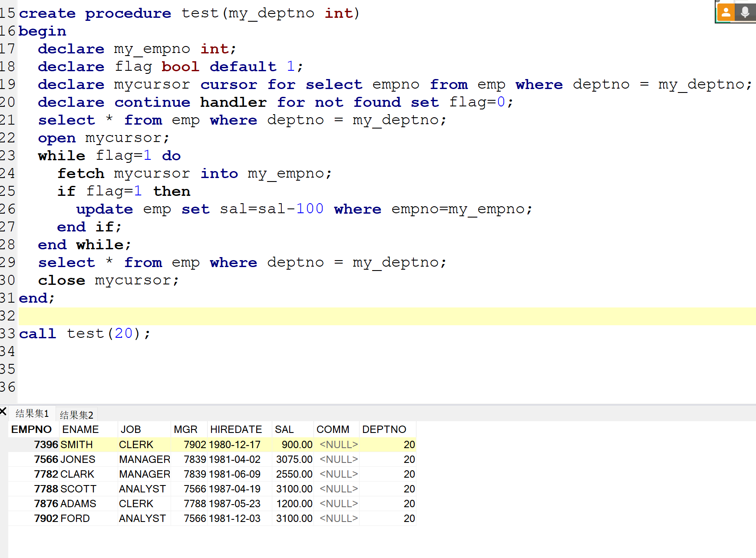Click line number 36 in gutter
The width and height of the screenshot is (756, 558).
click(x=7, y=387)
